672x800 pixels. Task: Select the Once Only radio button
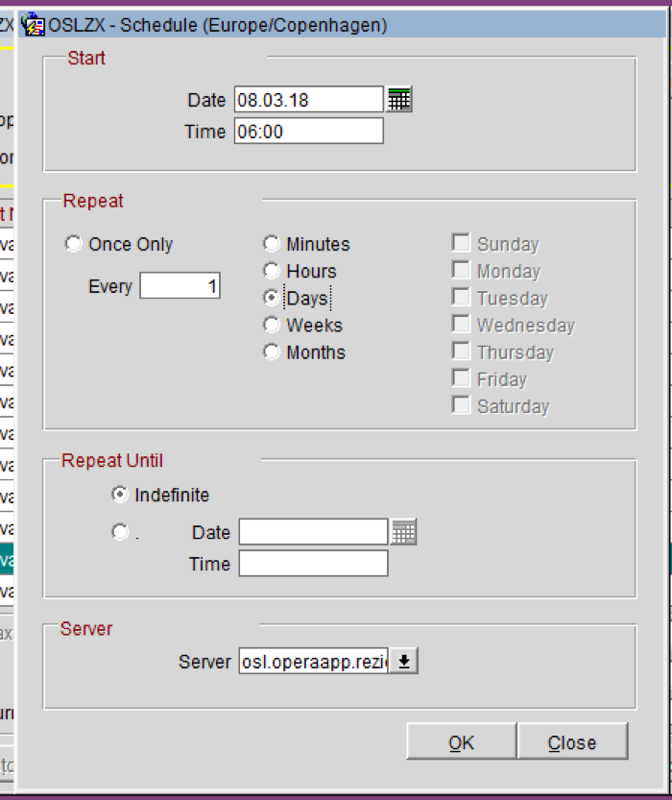tap(73, 244)
